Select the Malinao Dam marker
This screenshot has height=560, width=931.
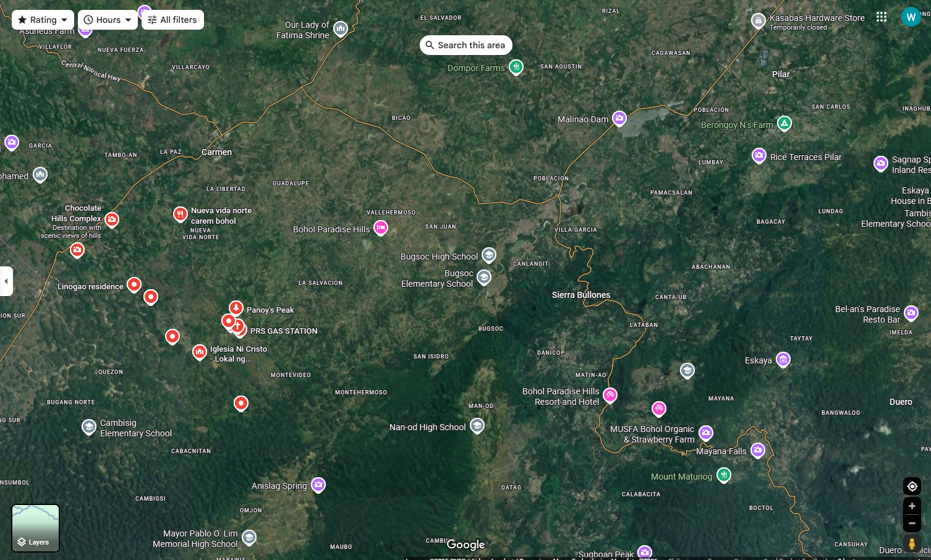619,118
